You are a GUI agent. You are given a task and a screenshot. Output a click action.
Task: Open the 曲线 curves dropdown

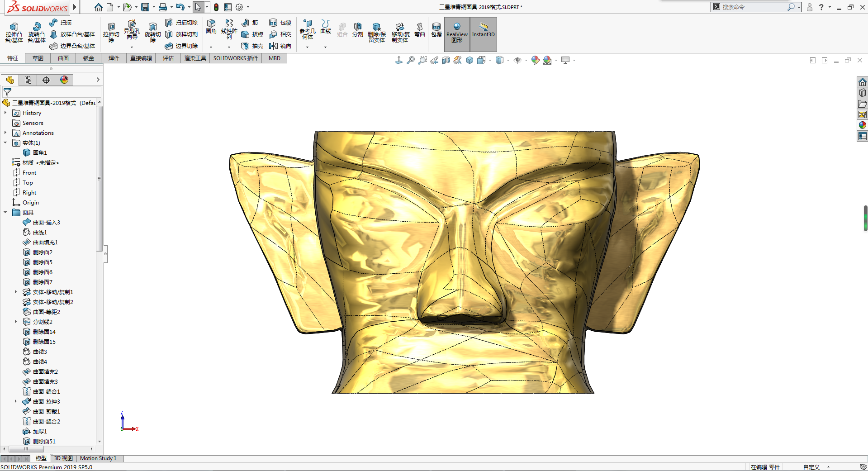tap(325, 47)
